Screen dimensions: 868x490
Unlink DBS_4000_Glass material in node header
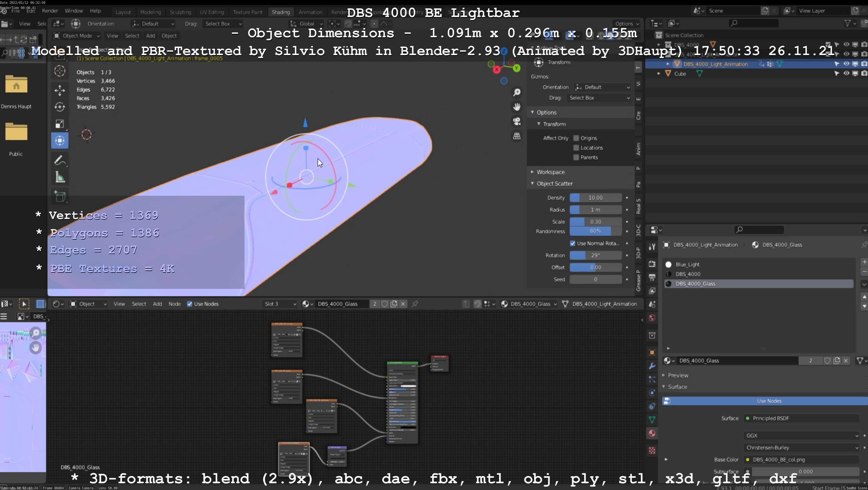[403, 304]
